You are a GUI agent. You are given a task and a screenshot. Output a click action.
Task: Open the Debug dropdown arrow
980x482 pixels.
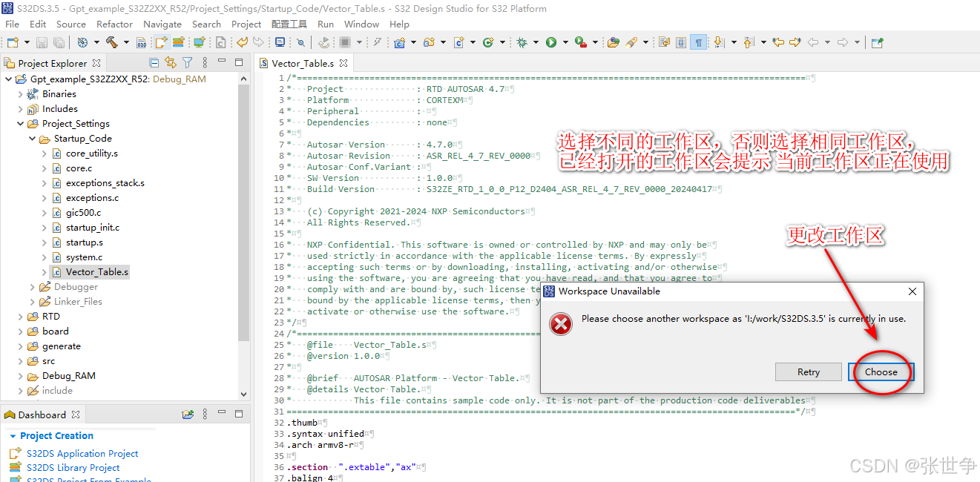(x=536, y=42)
